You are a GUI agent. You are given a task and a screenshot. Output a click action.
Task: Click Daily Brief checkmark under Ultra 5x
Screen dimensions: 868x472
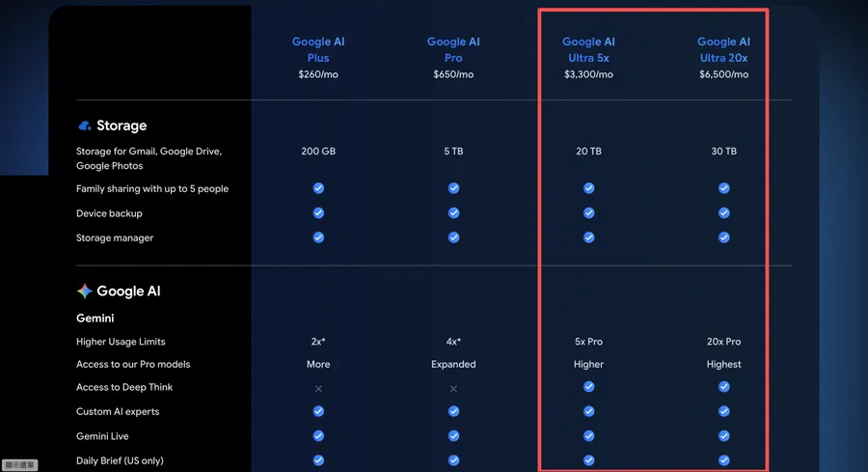[588, 460]
